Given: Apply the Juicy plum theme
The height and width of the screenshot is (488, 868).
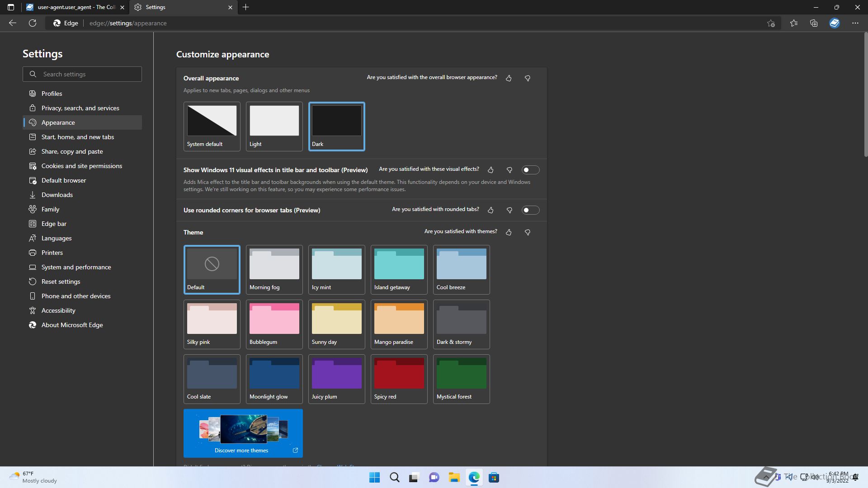Looking at the screenshot, I should (x=336, y=379).
